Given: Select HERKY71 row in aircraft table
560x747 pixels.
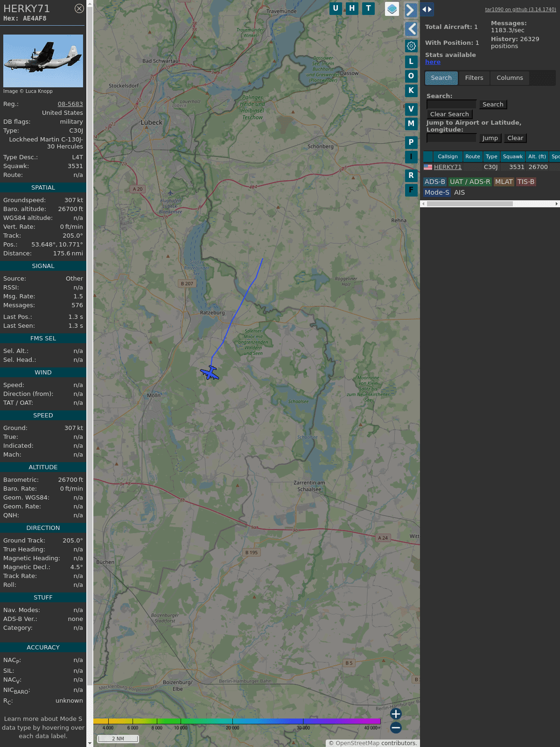Looking at the screenshot, I should (491, 167).
